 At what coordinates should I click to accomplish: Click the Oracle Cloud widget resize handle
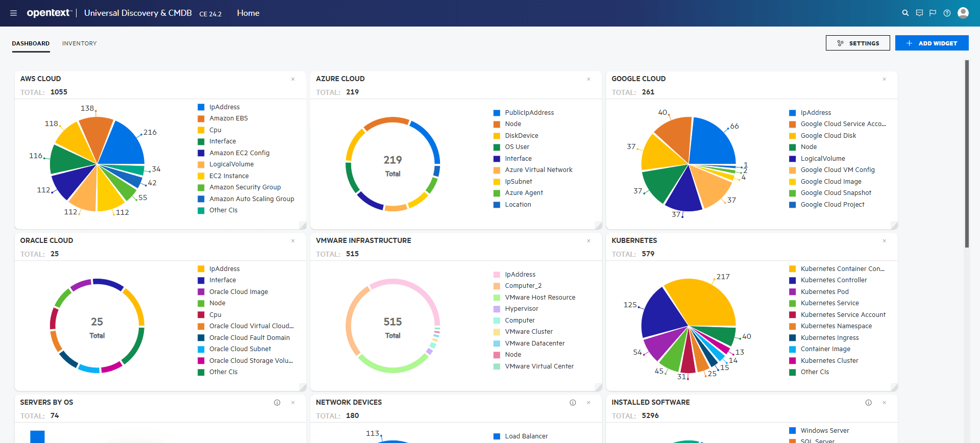[x=303, y=387]
